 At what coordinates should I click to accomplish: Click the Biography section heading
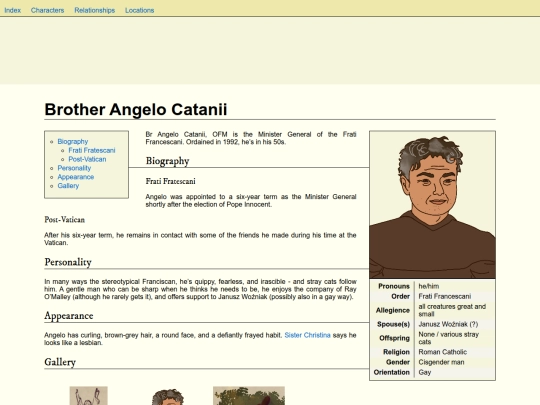167,161
